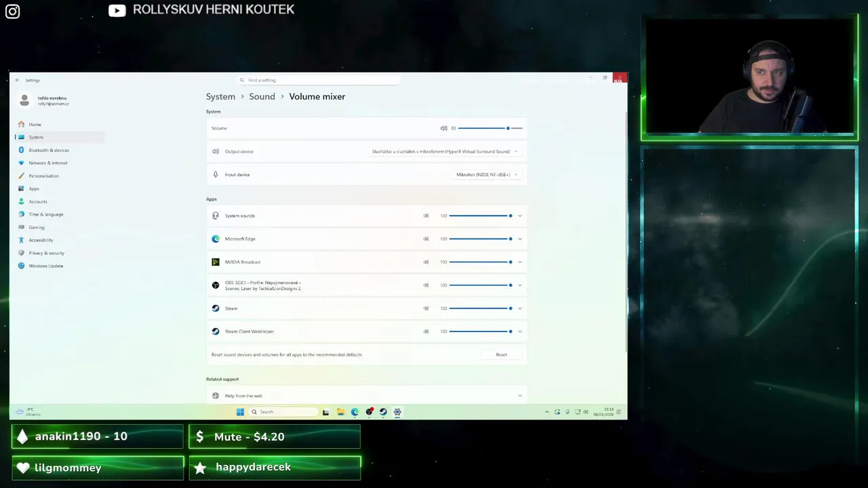868x488 pixels.
Task: Open the Input device dropdown
Action: (487, 174)
